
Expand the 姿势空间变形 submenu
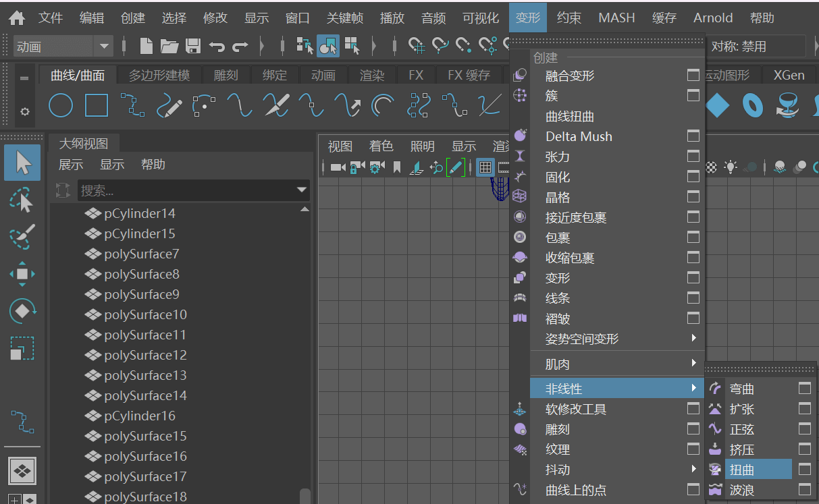point(694,338)
